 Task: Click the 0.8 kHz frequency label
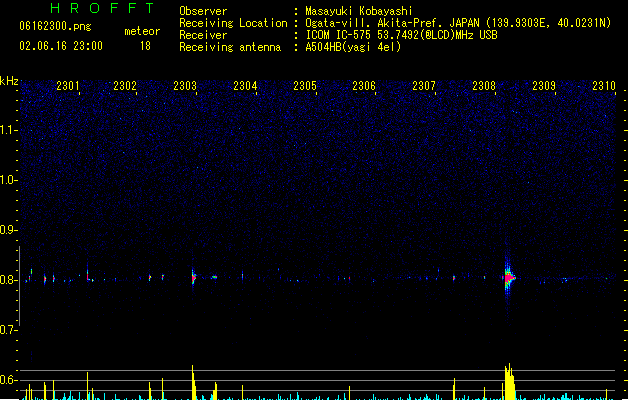(x=8, y=280)
